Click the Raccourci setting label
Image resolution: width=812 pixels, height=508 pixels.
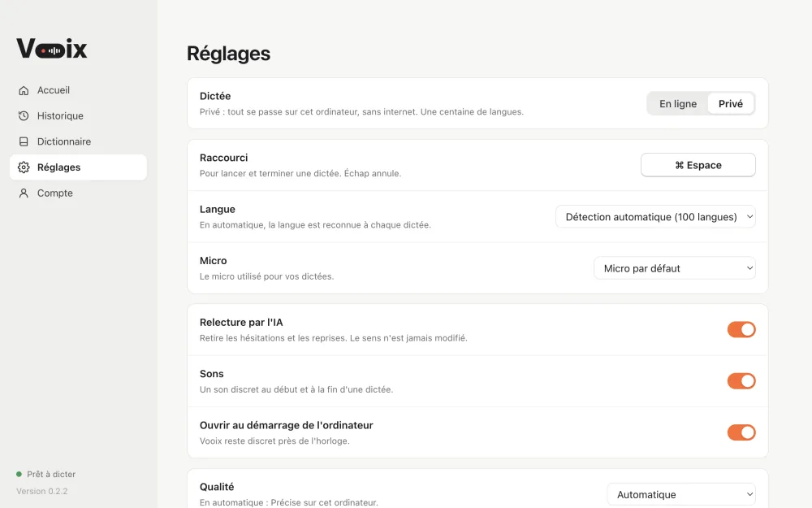[224, 158]
